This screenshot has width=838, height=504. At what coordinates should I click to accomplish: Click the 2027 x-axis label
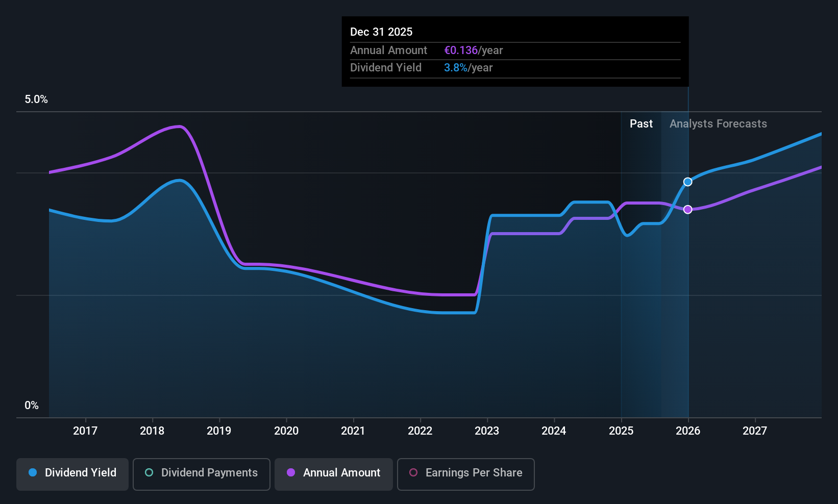pos(755,431)
